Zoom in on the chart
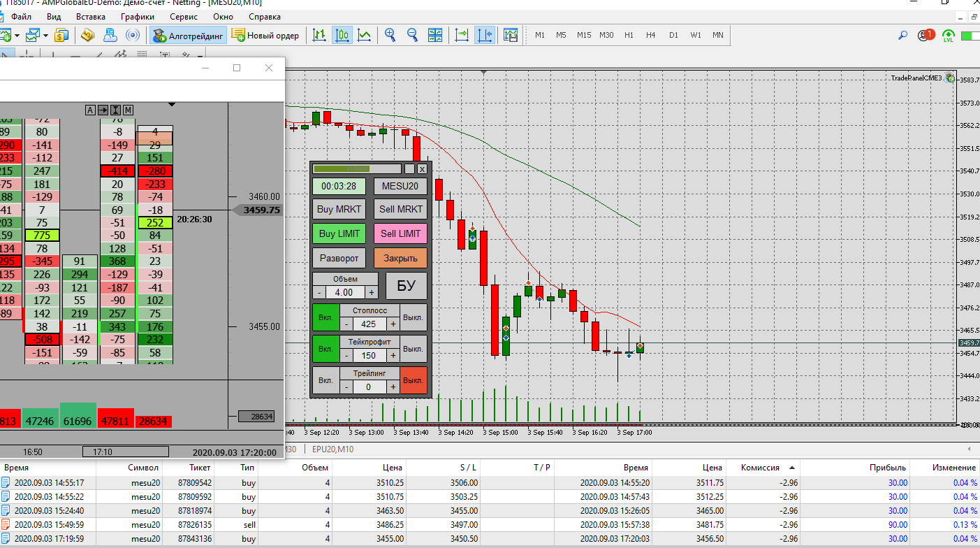980x548 pixels. tap(390, 35)
